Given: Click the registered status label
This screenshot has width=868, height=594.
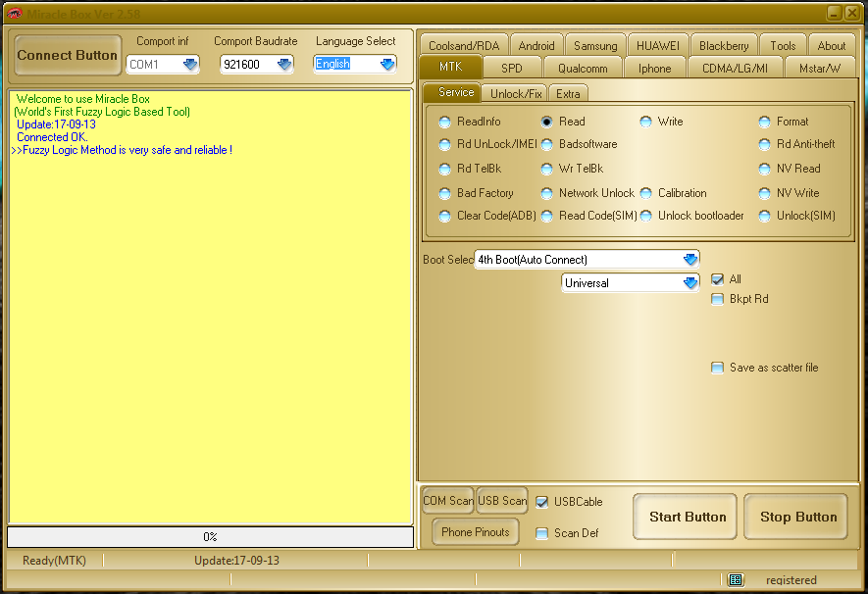Looking at the screenshot, I should tap(791, 580).
